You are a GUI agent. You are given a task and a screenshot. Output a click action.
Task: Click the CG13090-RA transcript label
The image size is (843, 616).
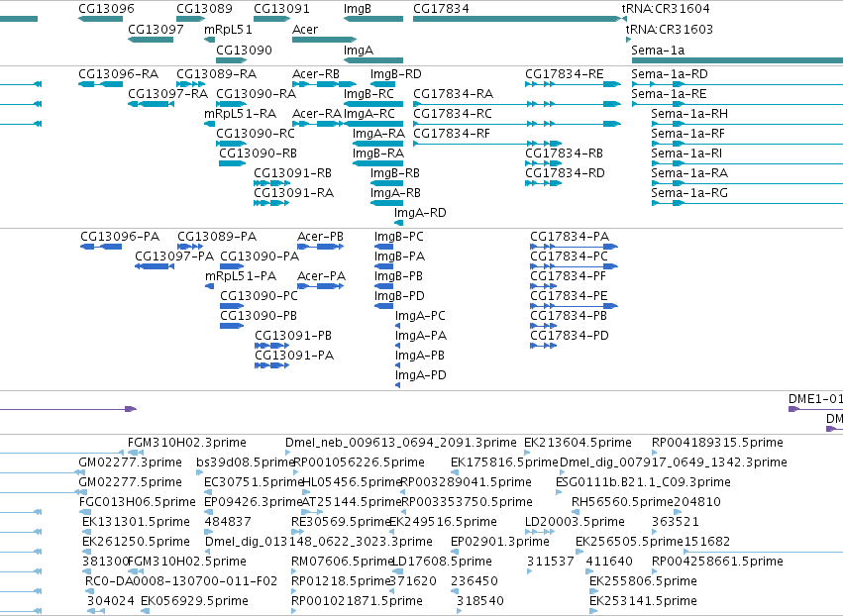tap(256, 93)
